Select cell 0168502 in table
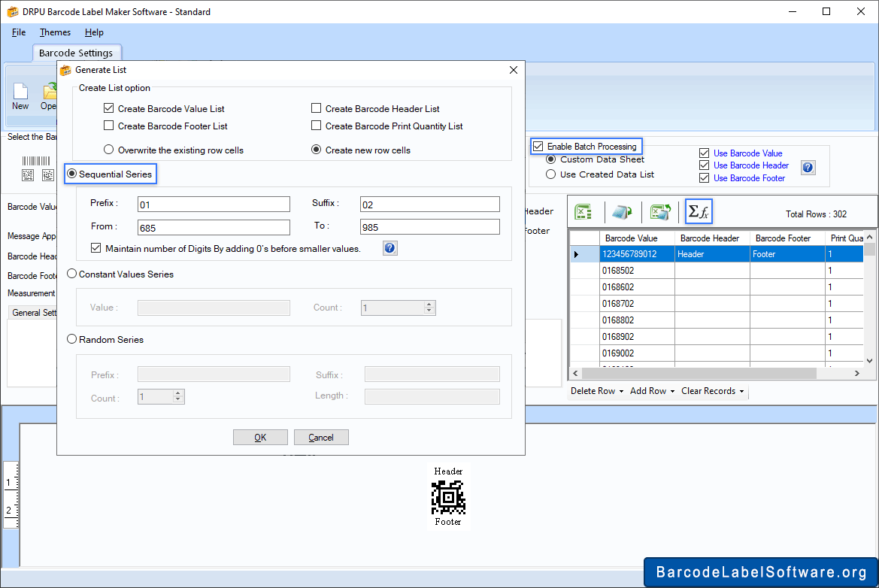 (x=637, y=271)
